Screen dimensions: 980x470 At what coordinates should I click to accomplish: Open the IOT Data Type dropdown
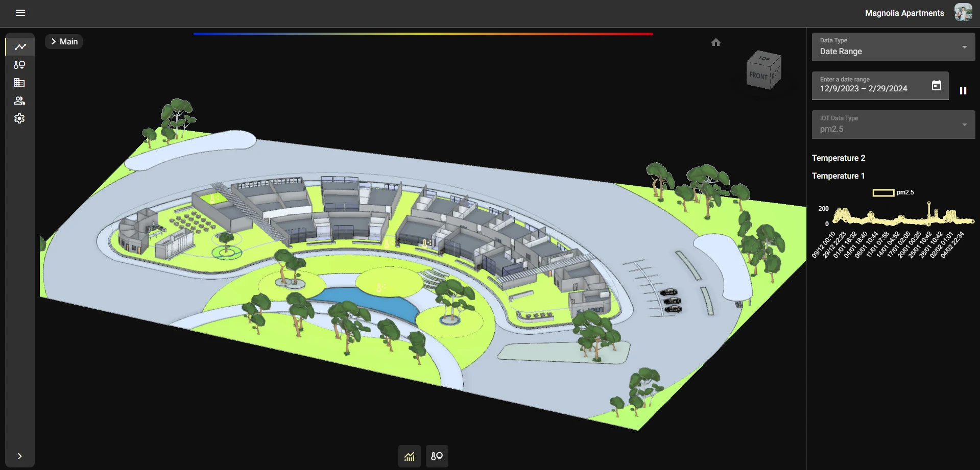point(893,125)
